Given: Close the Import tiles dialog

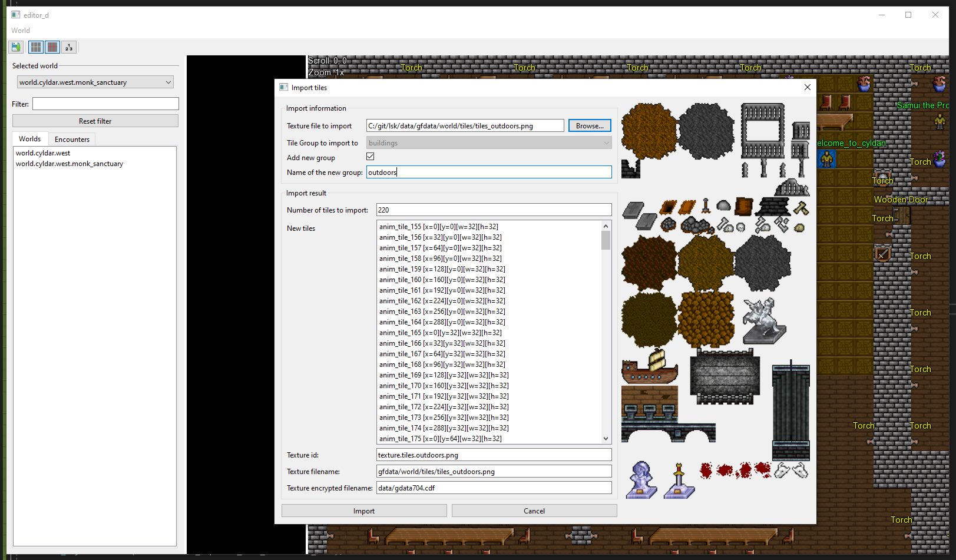Looking at the screenshot, I should pyautogui.click(x=807, y=87).
